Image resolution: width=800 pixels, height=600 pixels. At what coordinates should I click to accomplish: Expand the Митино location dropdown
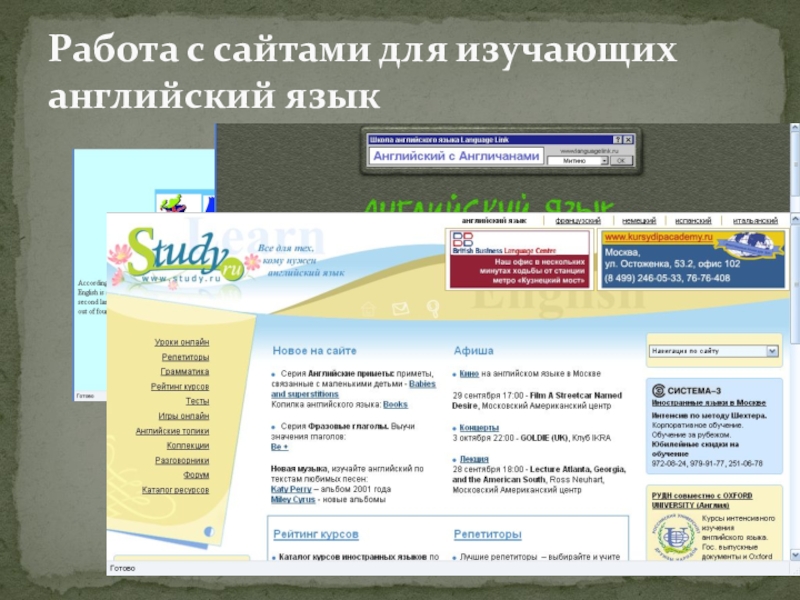(603, 158)
